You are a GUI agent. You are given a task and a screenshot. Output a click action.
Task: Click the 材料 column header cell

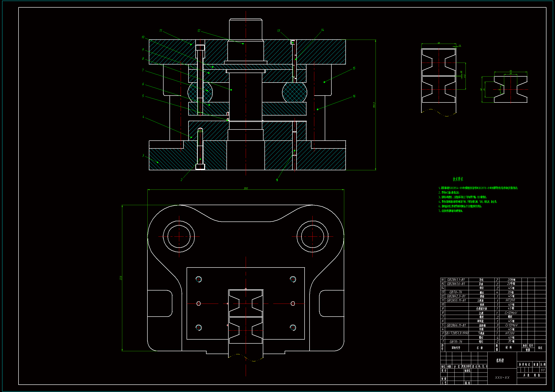pos(508,348)
